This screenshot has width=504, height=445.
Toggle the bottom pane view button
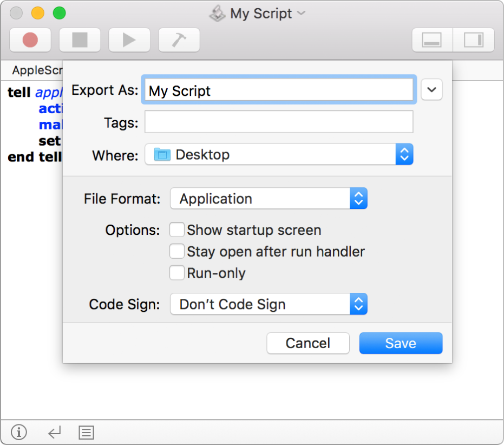(x=431, y=40)
